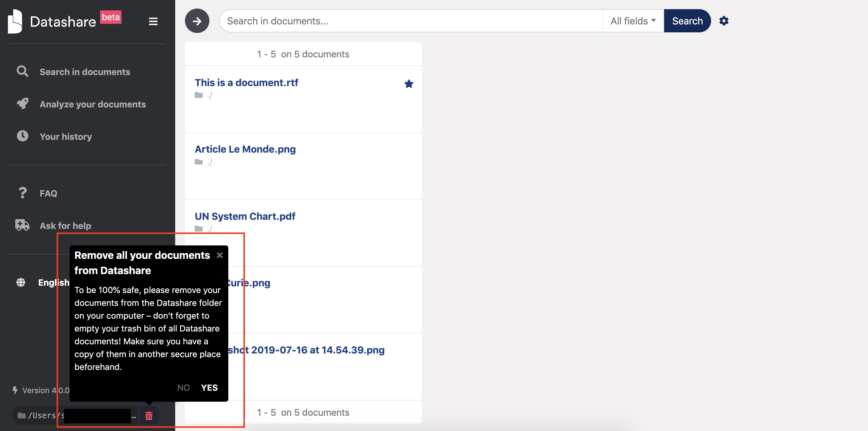Toggle star on This is a document.rtf
The image size is (868, 431).
pos(409,84)
